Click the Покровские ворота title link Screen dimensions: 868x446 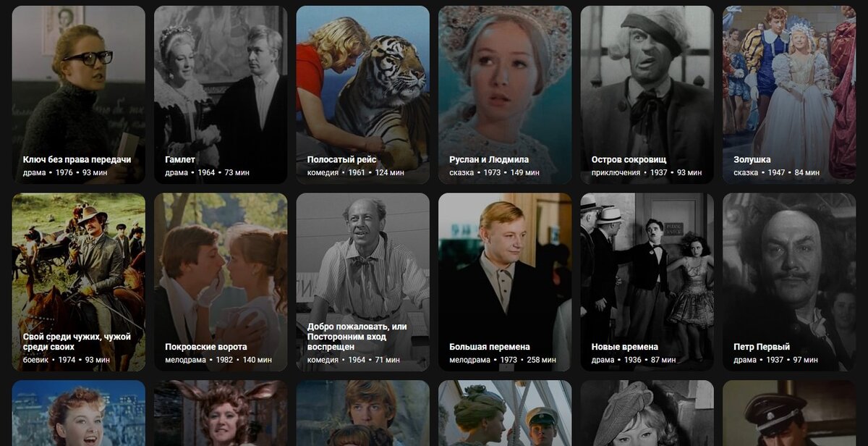pyautogui.click(x=206, y=347)
